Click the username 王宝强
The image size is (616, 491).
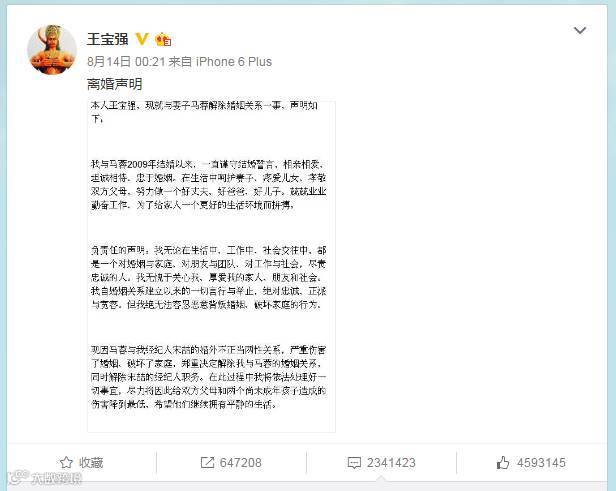(108, 39)
